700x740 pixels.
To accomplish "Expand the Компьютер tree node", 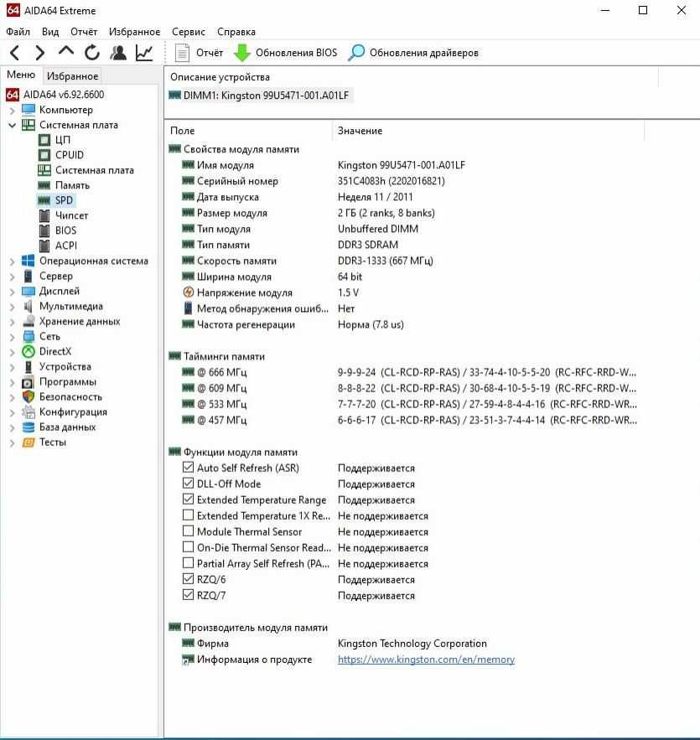I will click(13, 111).
